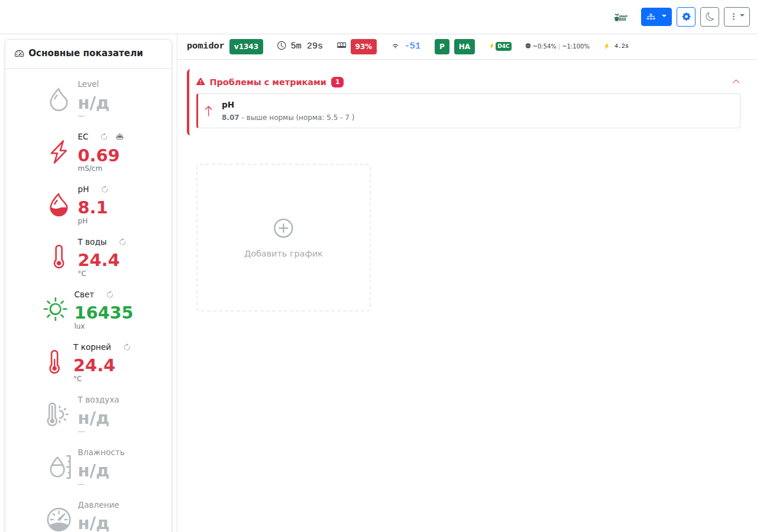The width and height of the screenshot is (757, 532).
Task: Click the EC lightning bolt icon
Action: 59,152
